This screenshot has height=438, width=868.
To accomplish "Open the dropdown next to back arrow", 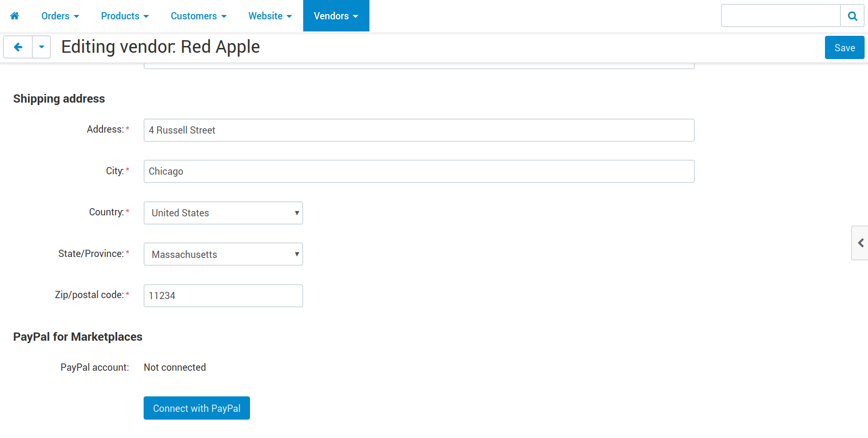I will coord(42,47).
